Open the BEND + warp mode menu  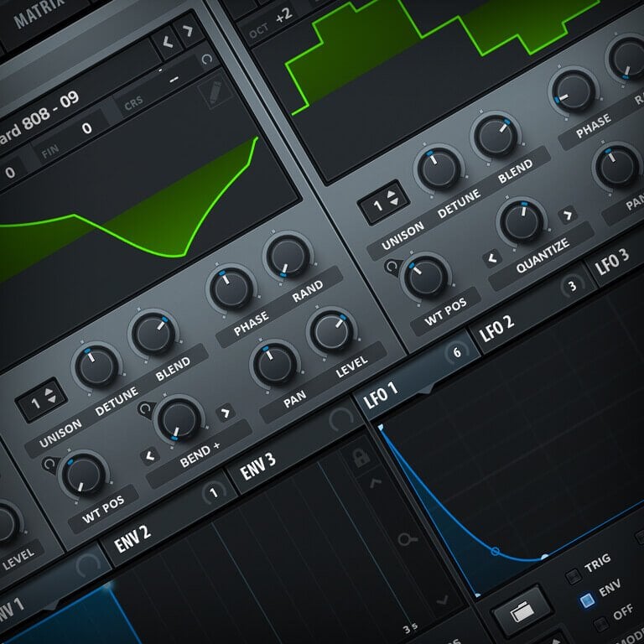(x=200, y=454)
